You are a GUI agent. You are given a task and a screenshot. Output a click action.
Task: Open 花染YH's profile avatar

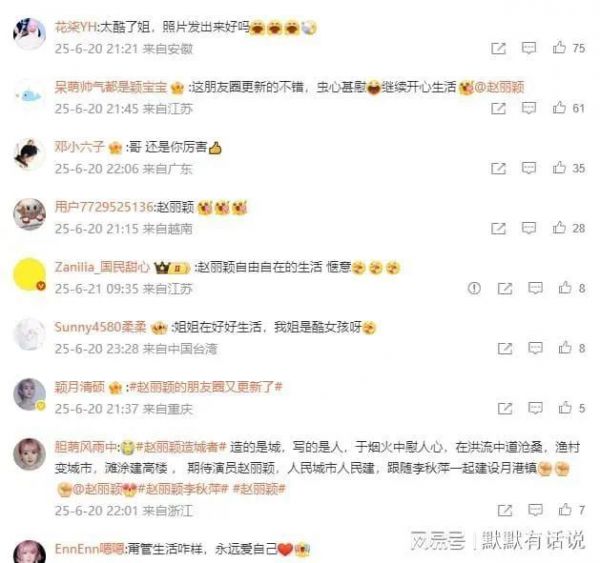pos(29,34)
